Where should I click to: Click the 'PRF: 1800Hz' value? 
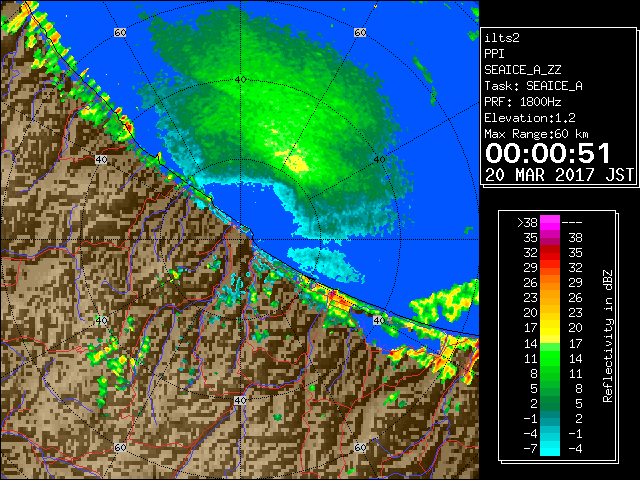(522, 102)
